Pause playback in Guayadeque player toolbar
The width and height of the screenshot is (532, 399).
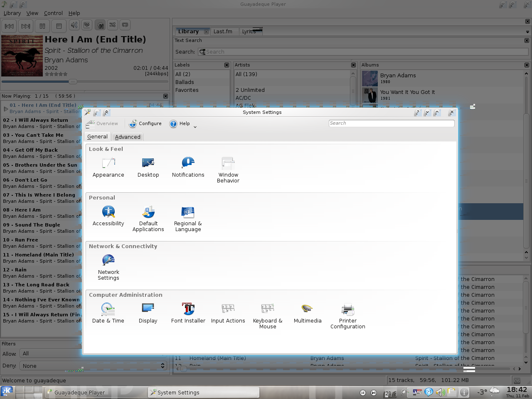42,26
